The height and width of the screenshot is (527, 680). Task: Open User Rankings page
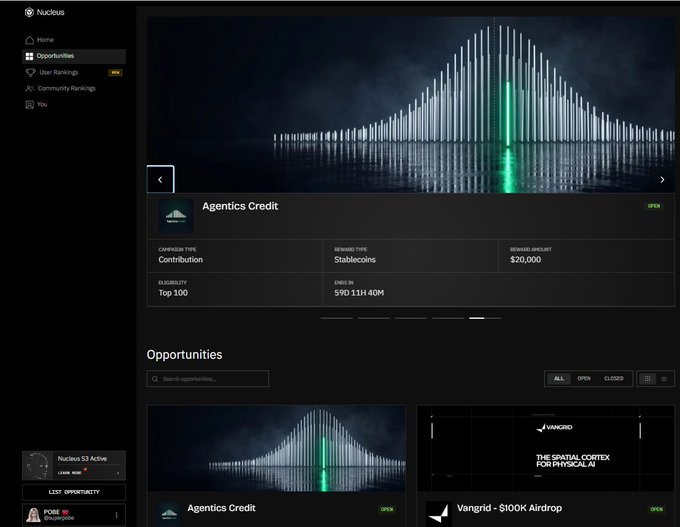(74, 72)
